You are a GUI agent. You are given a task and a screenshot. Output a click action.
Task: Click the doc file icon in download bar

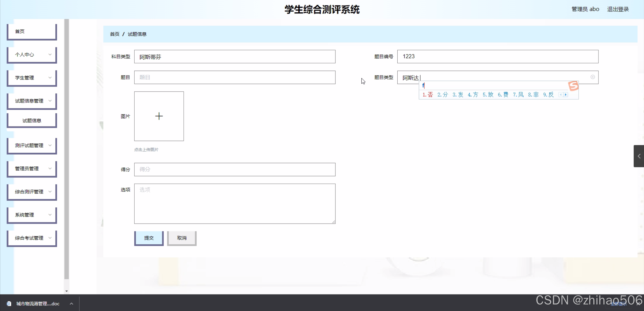[9, 304]
